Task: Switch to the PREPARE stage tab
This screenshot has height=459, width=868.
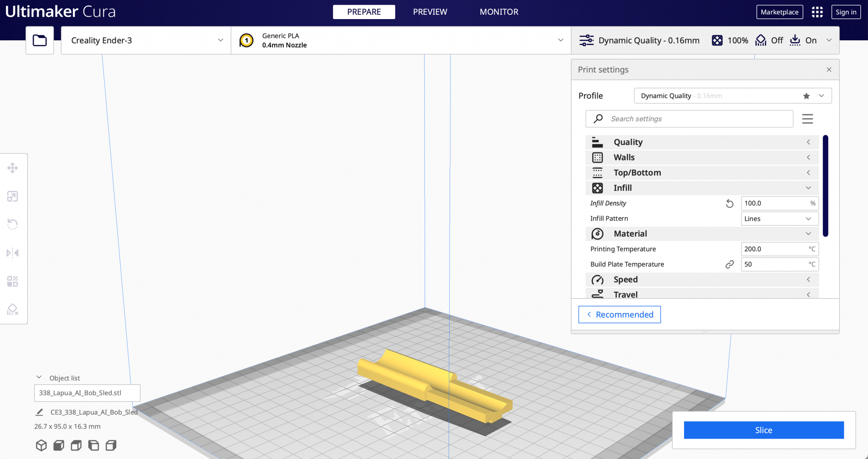Action: coord(364,12)
